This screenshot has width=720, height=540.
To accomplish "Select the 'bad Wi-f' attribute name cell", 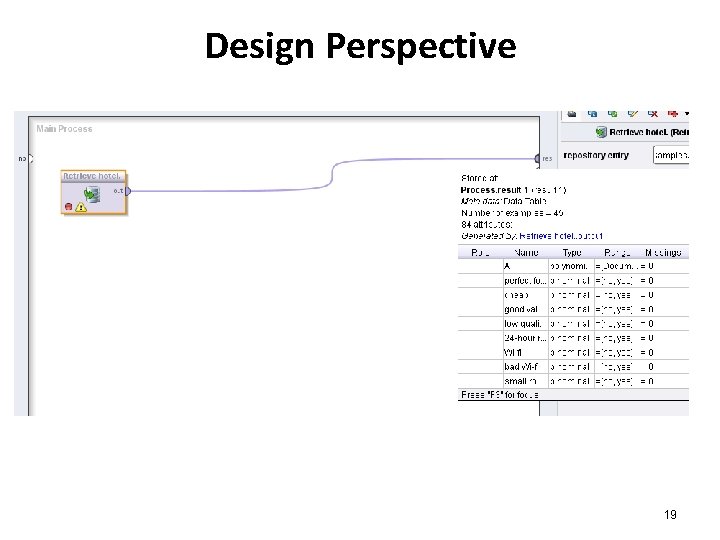I will (x=525, y=367).
